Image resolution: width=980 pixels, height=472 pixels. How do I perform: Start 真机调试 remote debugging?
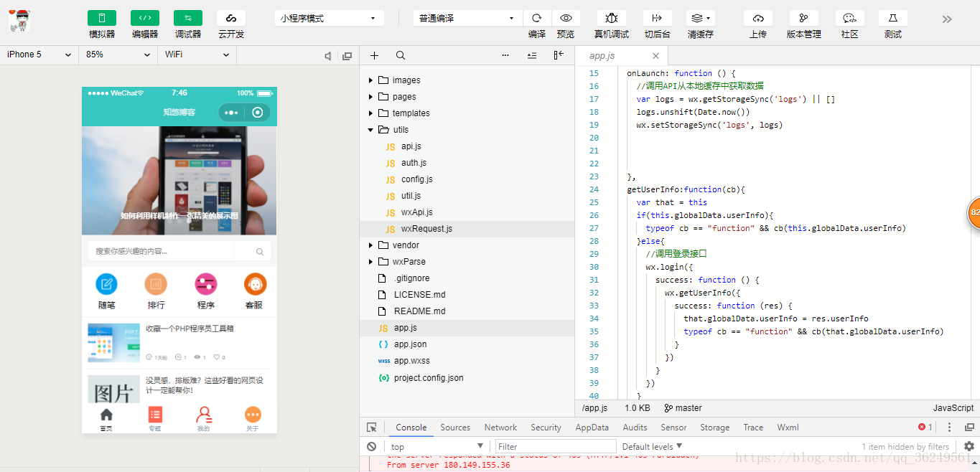point(612,18)
